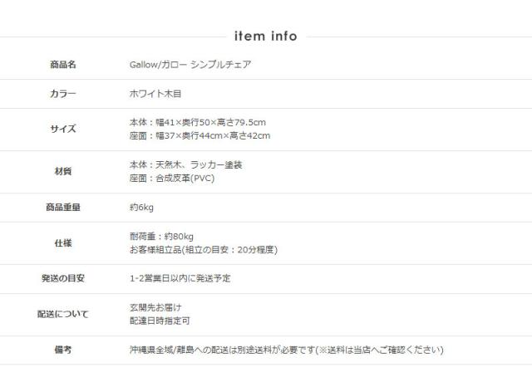Click the 仕様 row label
Image resolution: width=532 pixels, height=392 pixels.
coord(63,243)
